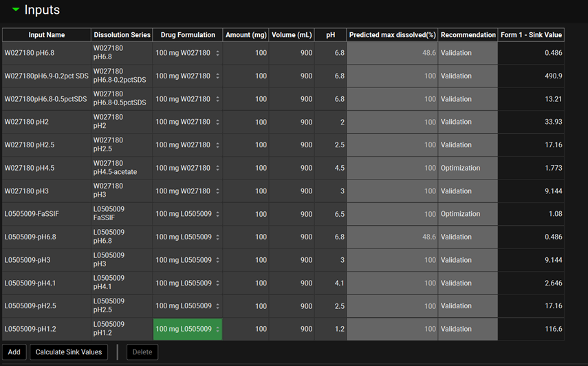Click the Predicted max dissolved(%) column header
The height and width of the screenshot is (366, 588).
(392, 35)
